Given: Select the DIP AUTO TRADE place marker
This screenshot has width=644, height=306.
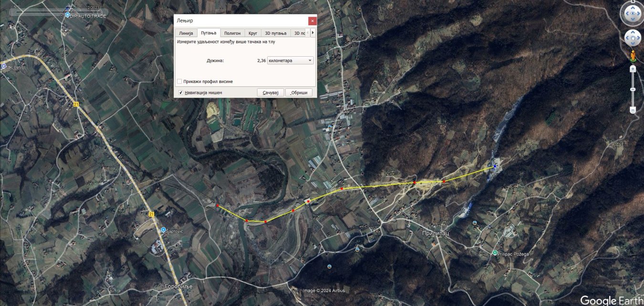Looking at the screenshot, I should 67,15.
